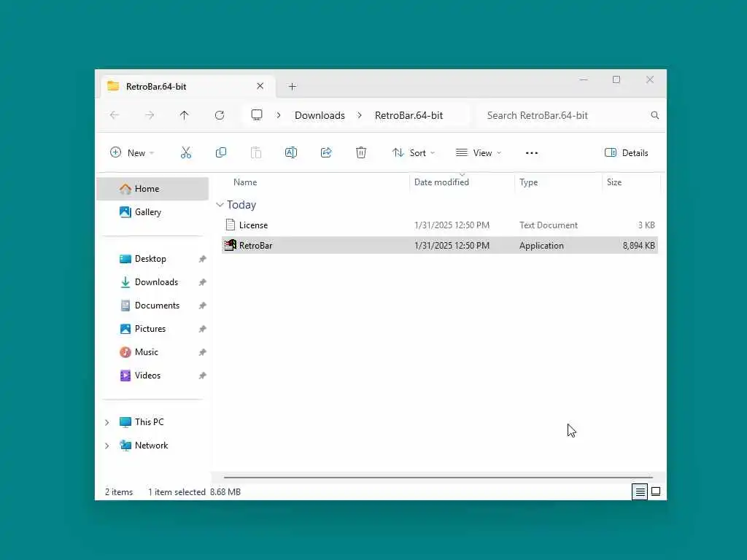Click the folder icon in the tab
Viewport: 747px width, 560px height.
tap(113, 86)
